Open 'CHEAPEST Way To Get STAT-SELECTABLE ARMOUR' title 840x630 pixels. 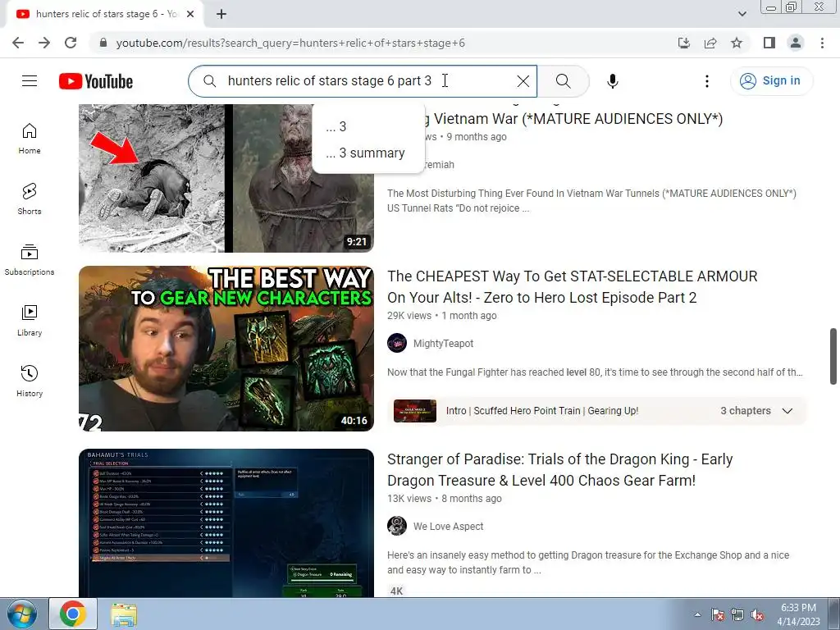(x=572, y=286)
